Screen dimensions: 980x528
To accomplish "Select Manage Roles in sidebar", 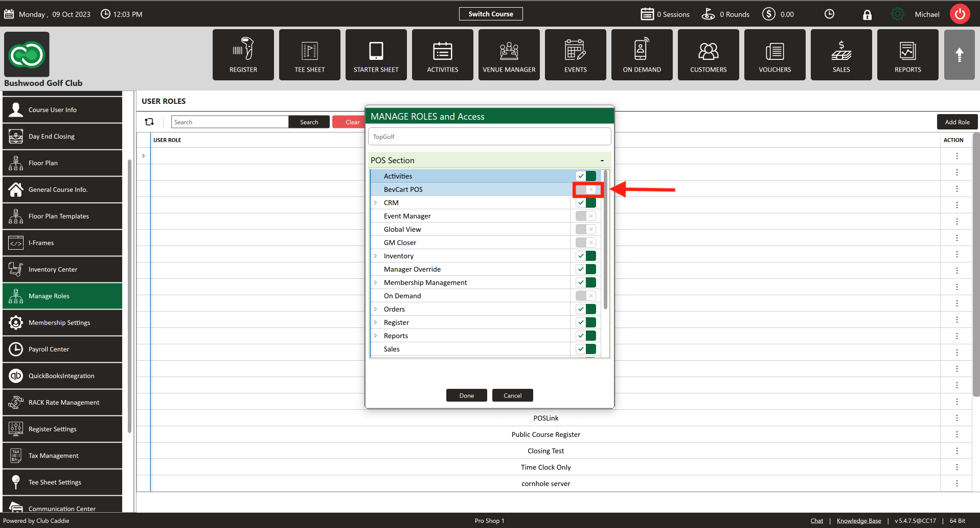I will pyautogui.click(x=62, y=296).
